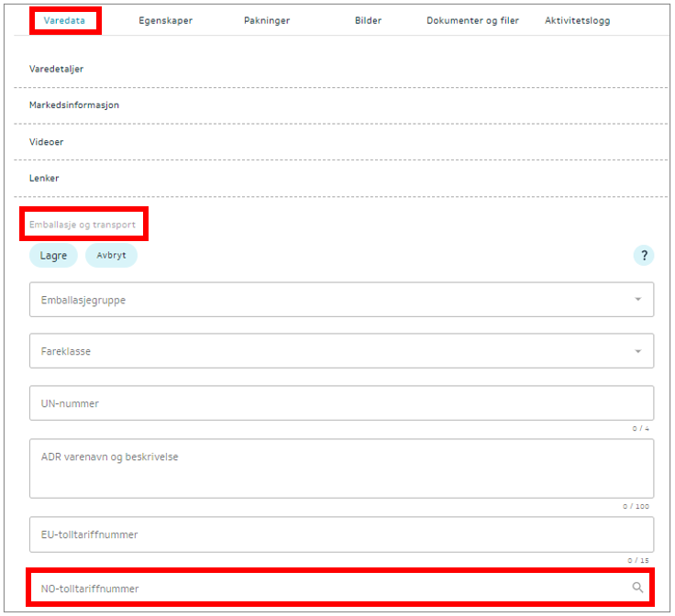The height and width of the screenshot is (616, 675).
Task: Expand the Videoer section
Action: pyautogui.click(x=46, y=142)
